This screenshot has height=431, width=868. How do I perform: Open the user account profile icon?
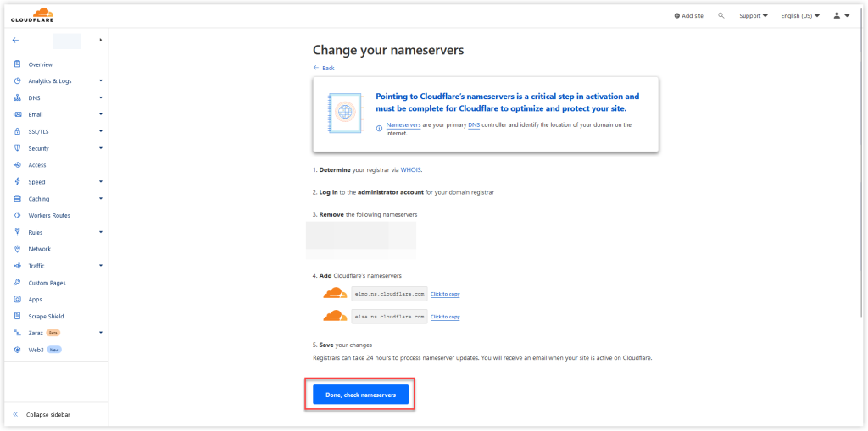pos(837,15)
